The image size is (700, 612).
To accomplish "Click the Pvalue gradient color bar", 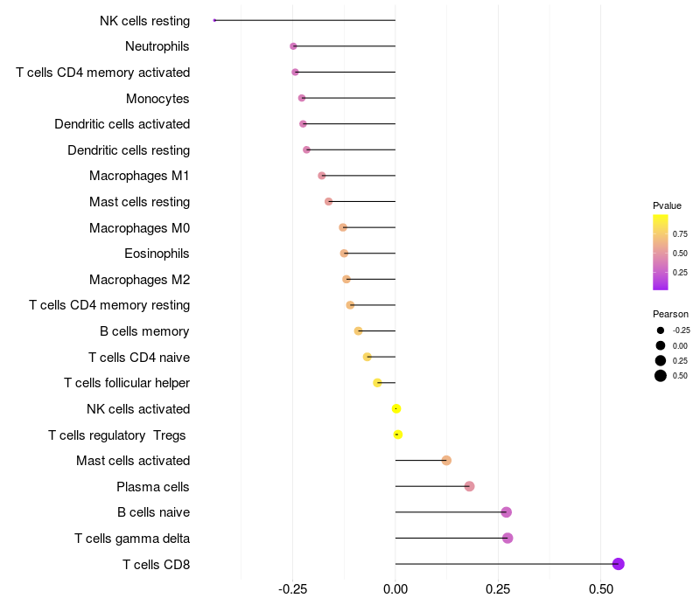I will click(661, 252).
